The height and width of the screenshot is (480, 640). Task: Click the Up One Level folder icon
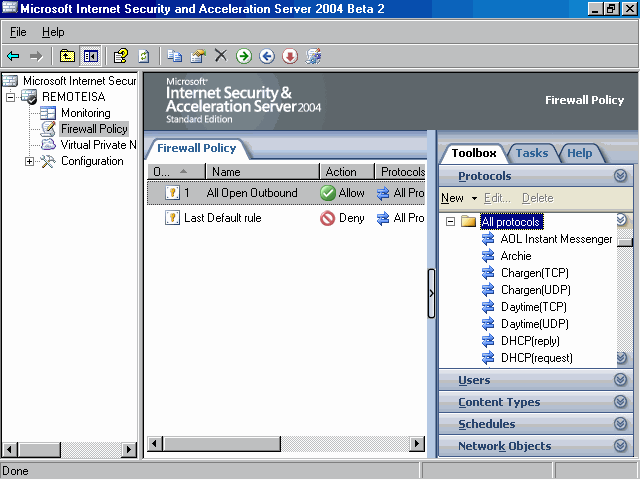click(x=67, y=56)
